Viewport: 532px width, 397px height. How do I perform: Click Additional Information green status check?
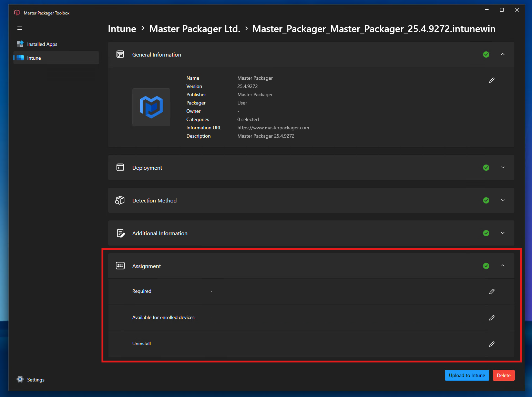(x=486, y=233)
